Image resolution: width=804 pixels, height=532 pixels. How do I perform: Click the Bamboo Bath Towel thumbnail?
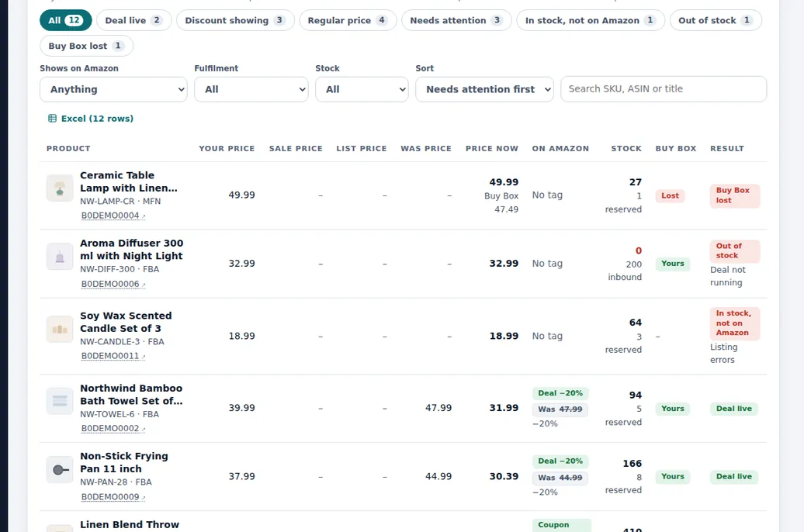(60, 401)
